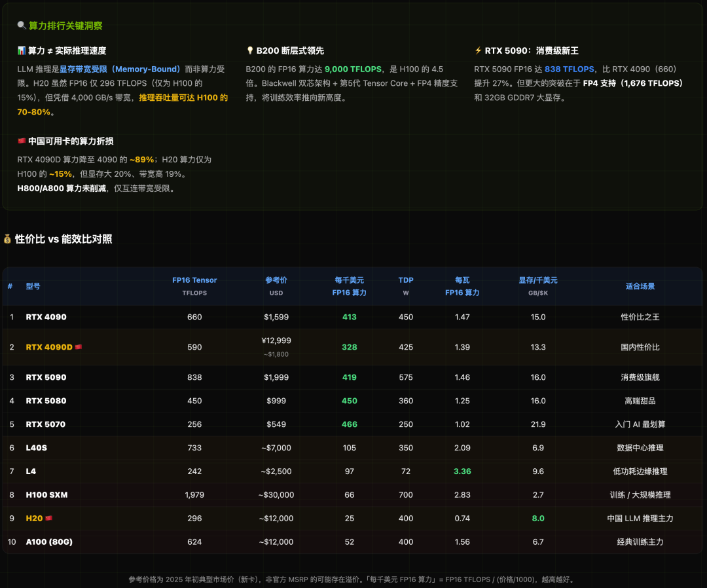Click the ~$1,800 converted price text
The height and width of the screenshot is (588, 707).
tap(276, 354)
